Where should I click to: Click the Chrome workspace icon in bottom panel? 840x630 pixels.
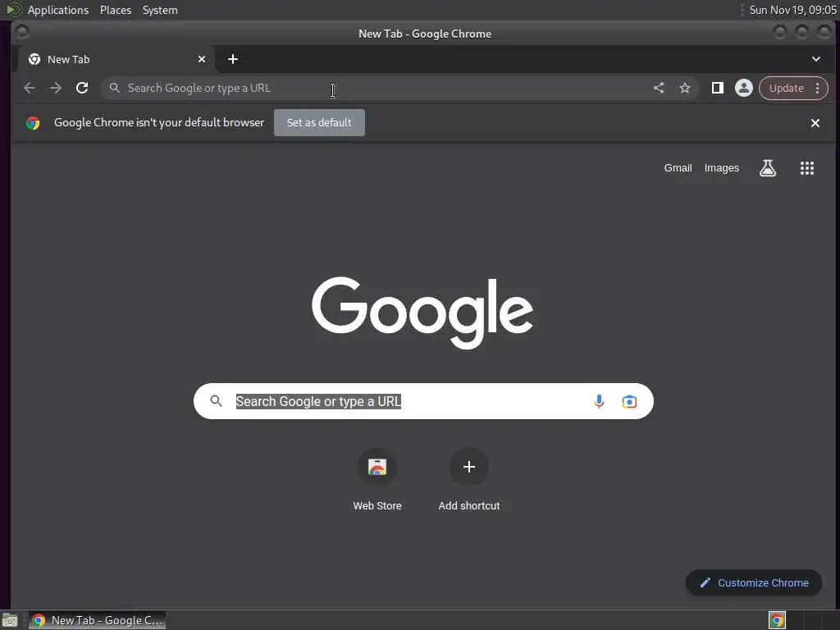pyautogui.click(x=777, y=620)
